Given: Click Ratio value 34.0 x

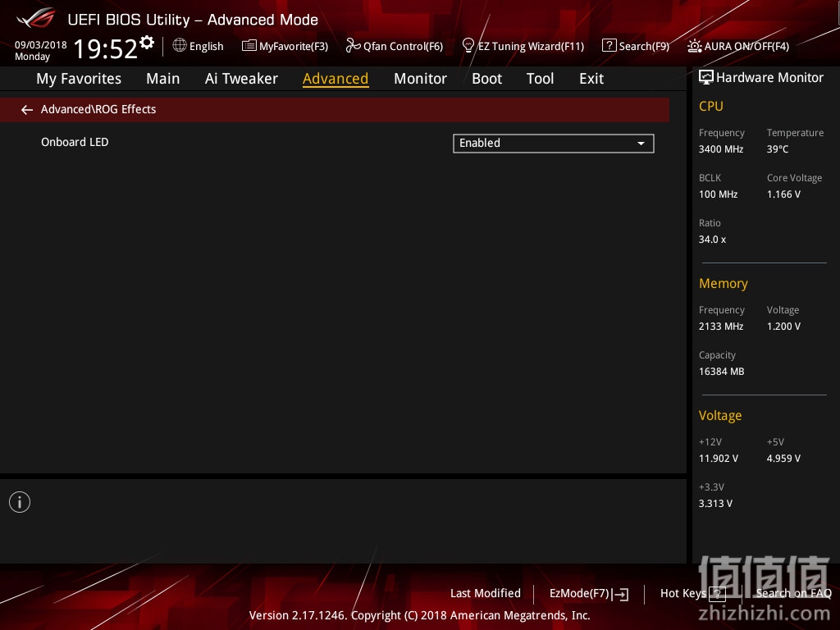Looking at the screenshot, I should (712, 240).
